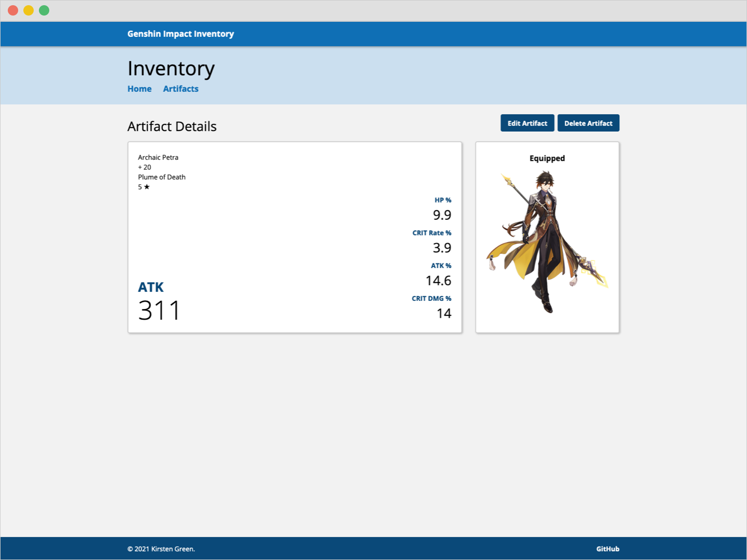Click the ATK main stat label
This screenshot has width=747, height=560.
point(151,287)
